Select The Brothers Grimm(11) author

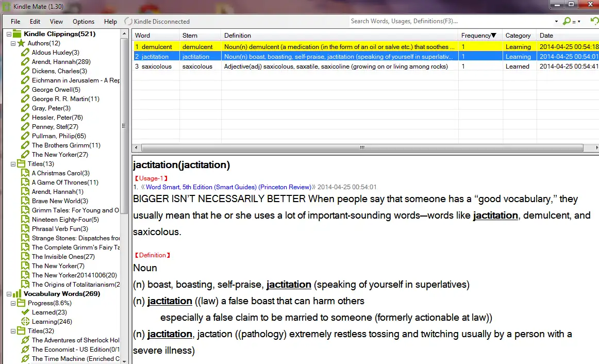66,145
